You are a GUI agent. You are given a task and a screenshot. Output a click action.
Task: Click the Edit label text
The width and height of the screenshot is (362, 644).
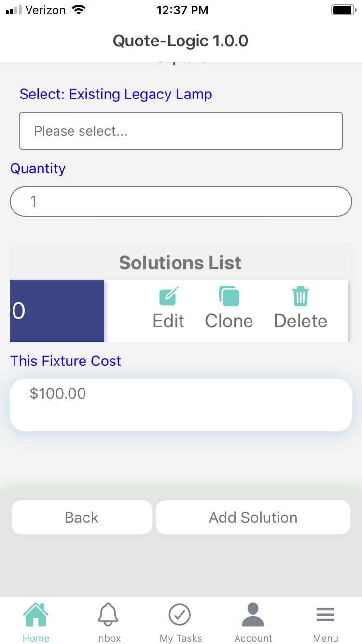coord(168,321)
